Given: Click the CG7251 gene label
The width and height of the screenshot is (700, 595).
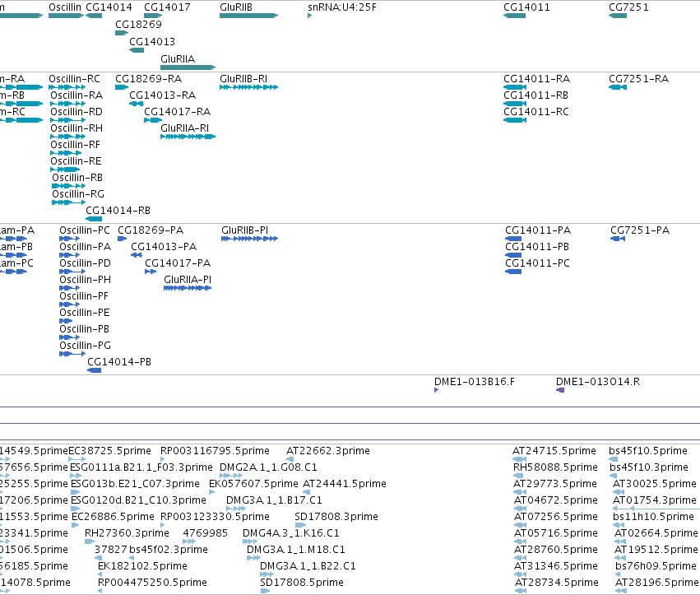Looking at the screenshot, I should (x=628, y=7).
